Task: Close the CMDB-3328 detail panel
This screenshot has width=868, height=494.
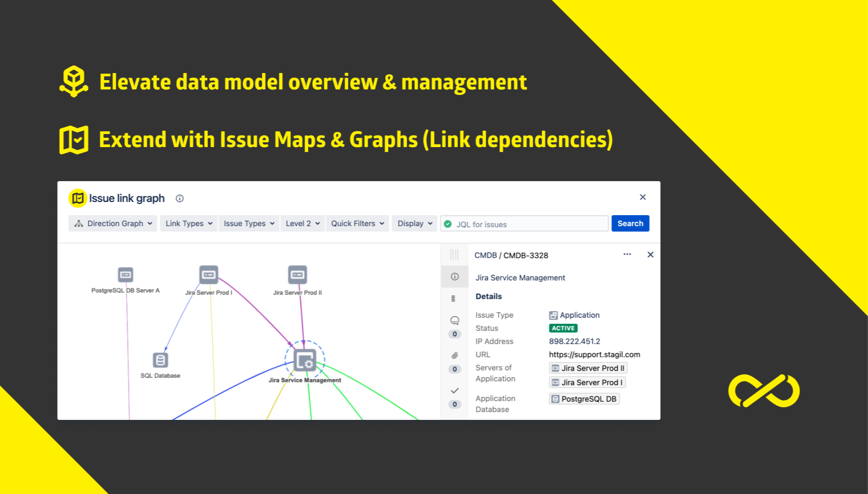Action: (650, 255)
